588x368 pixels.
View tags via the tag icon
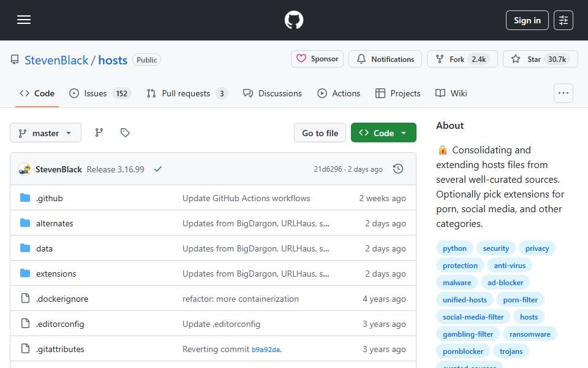[x=125, y=132]
